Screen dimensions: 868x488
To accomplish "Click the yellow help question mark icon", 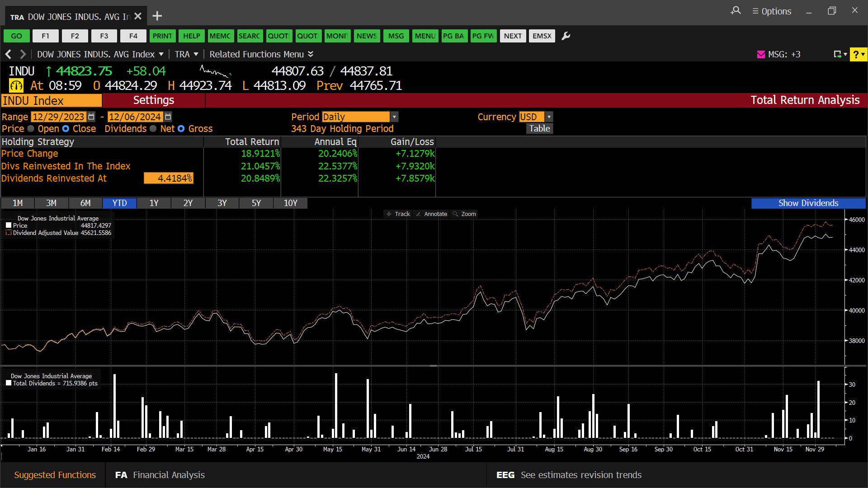I will coord(858,54).
